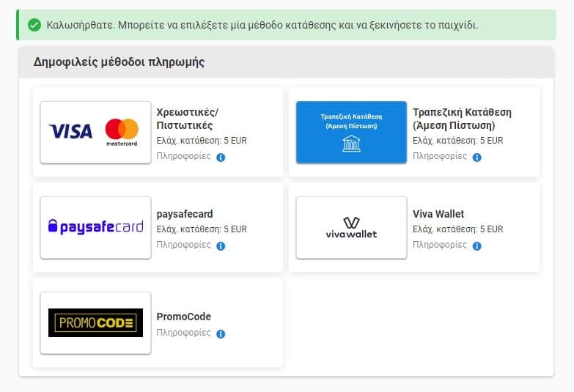Open Πληροφορίες link under paysafecard
This screenshot has height=392, width=574.
pyautogui.click(x=183, y=245)
